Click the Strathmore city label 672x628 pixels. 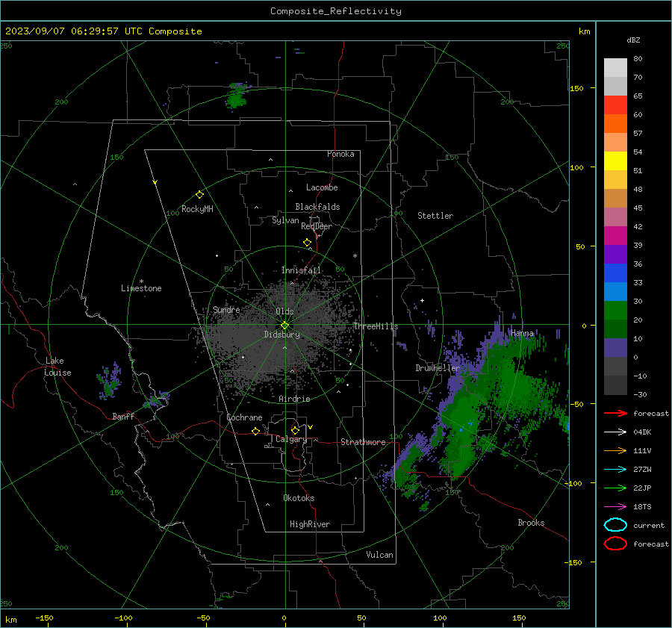click(363, 442)
